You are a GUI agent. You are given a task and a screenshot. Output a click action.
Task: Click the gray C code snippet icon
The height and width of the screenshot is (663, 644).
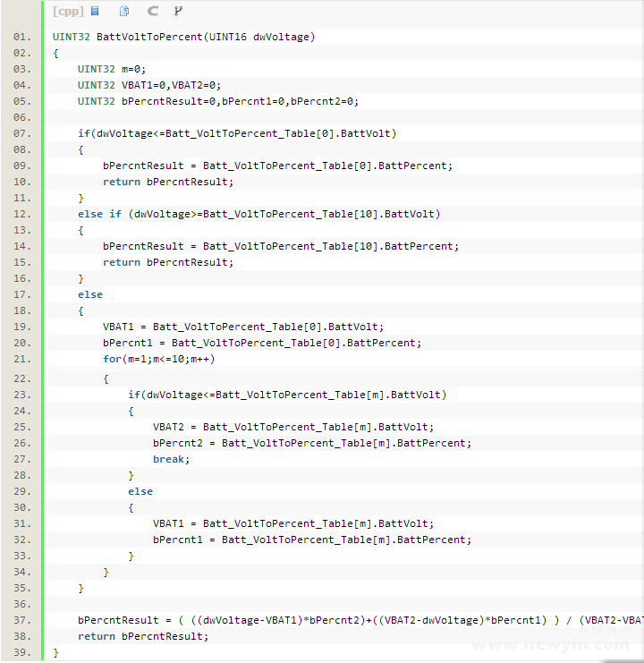152,12
